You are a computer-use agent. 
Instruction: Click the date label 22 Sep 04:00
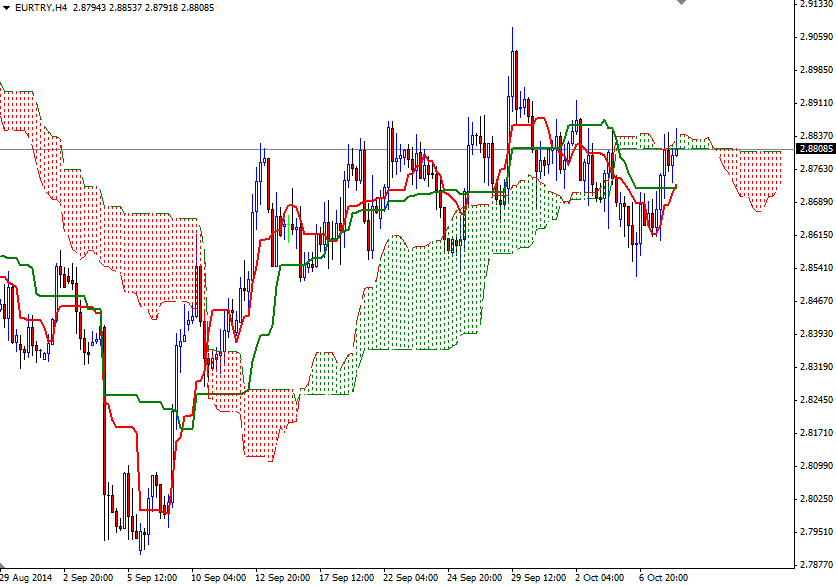pos(412,577)
